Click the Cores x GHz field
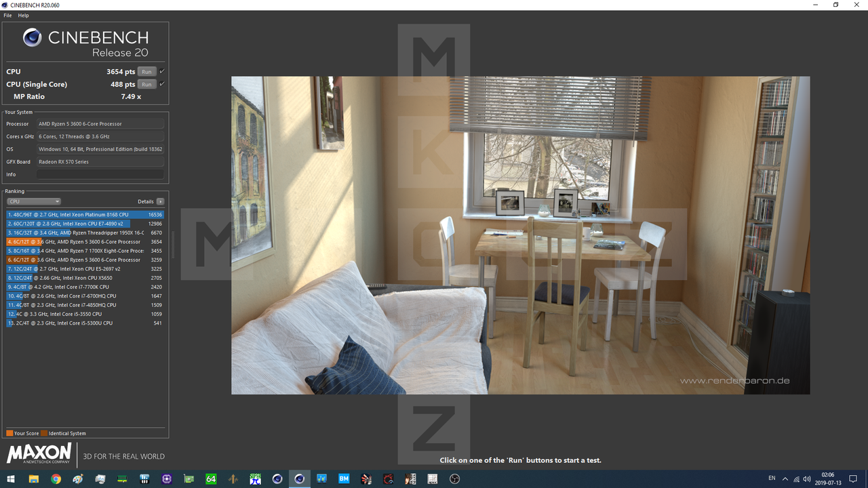 pyautogui.click(x=100, y=136)
